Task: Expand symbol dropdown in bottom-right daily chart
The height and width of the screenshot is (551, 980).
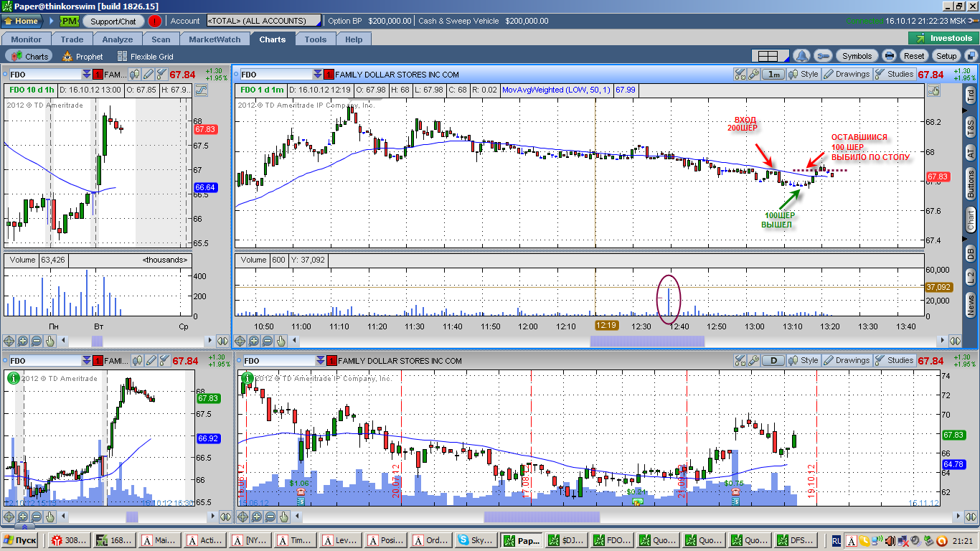Action: point(321,360)
